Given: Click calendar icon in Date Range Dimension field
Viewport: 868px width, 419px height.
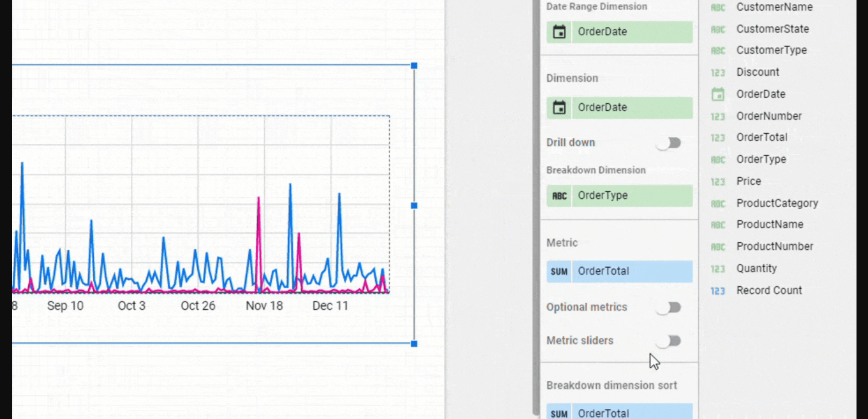Looking at the screenshot, I should (559, 32).
